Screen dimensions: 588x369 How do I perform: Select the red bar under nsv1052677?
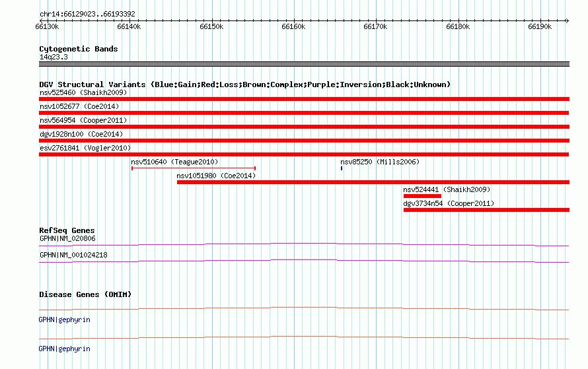304,113
